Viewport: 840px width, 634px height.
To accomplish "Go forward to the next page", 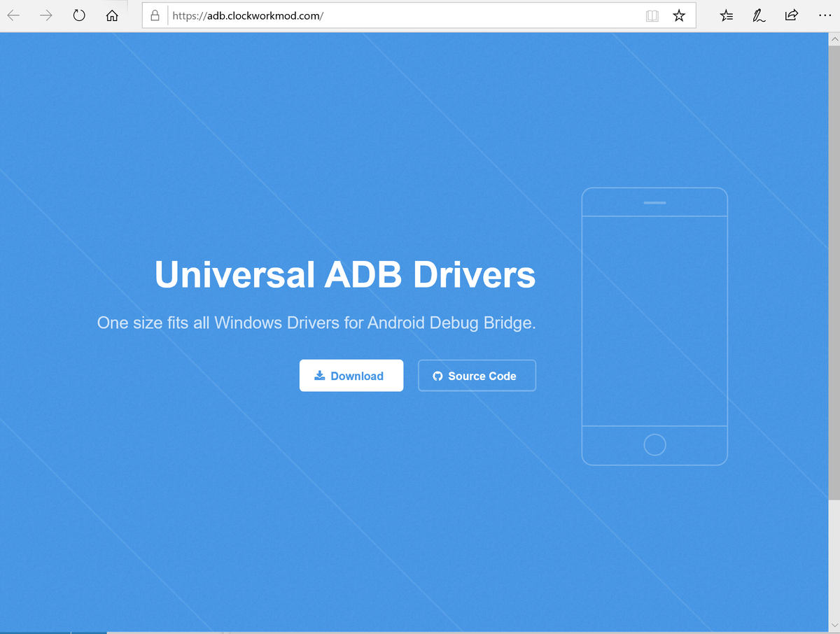I will [46, 15].
